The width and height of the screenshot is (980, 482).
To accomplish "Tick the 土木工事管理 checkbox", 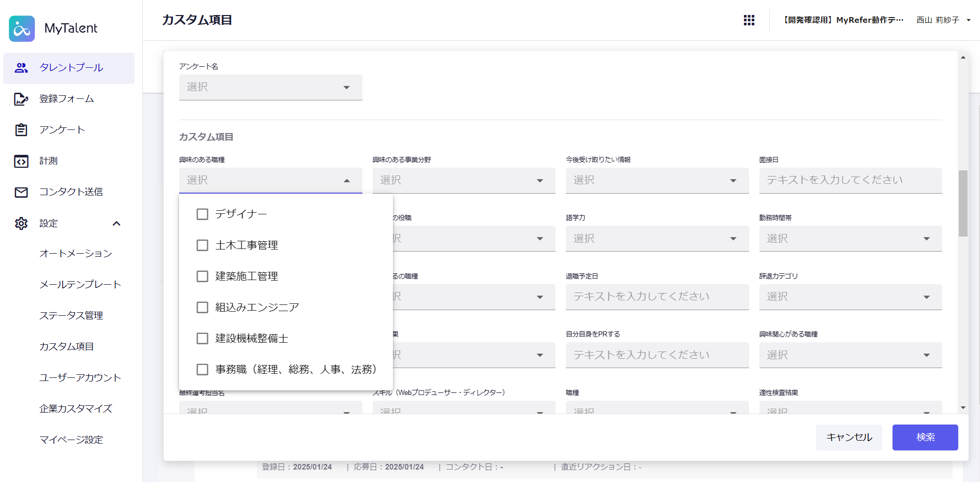I will coord(202,245).
